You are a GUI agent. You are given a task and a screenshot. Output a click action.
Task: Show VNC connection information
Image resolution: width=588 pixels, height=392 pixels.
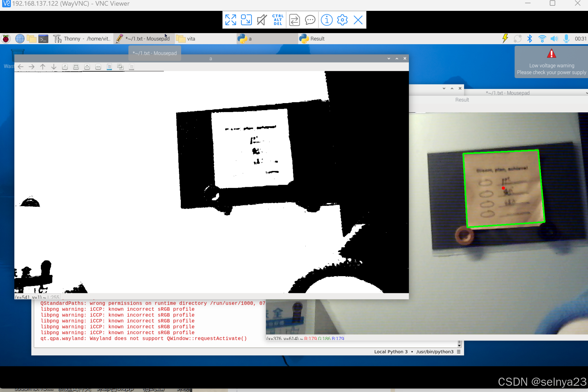[x=327, y=20]
